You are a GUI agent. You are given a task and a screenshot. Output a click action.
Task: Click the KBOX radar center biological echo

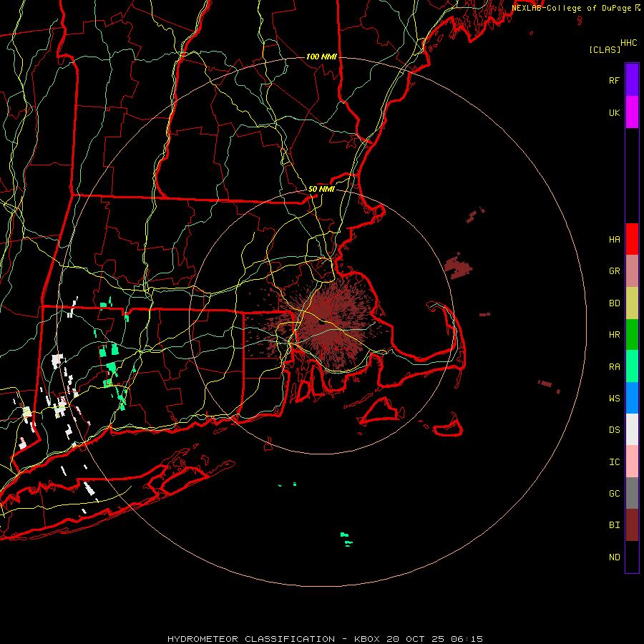tap(323, 323)
